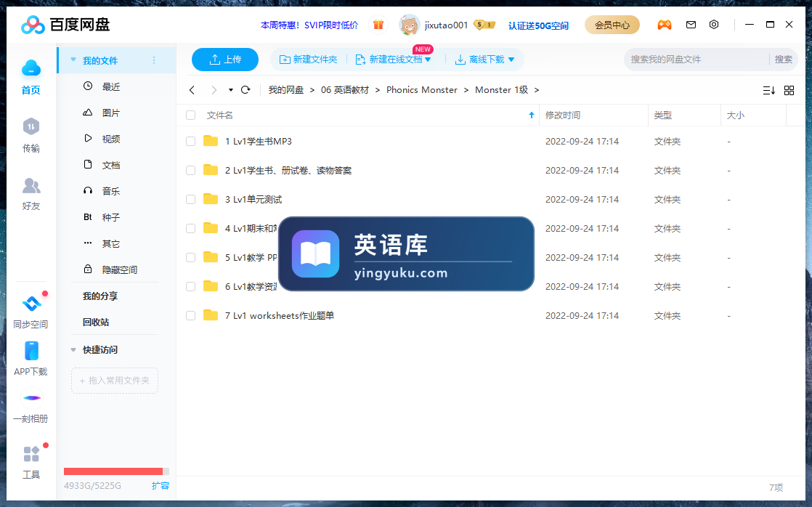Check the box for 5 Lv1教学 PPT folder

click(x=190, y=257)
